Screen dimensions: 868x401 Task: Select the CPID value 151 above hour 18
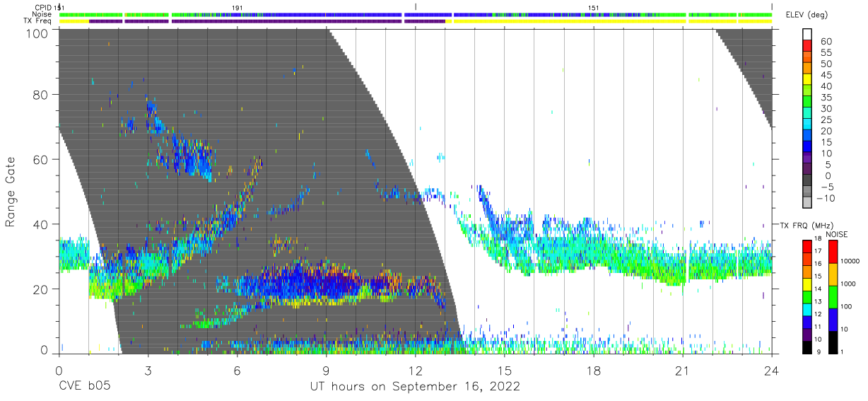click(594, 8)
